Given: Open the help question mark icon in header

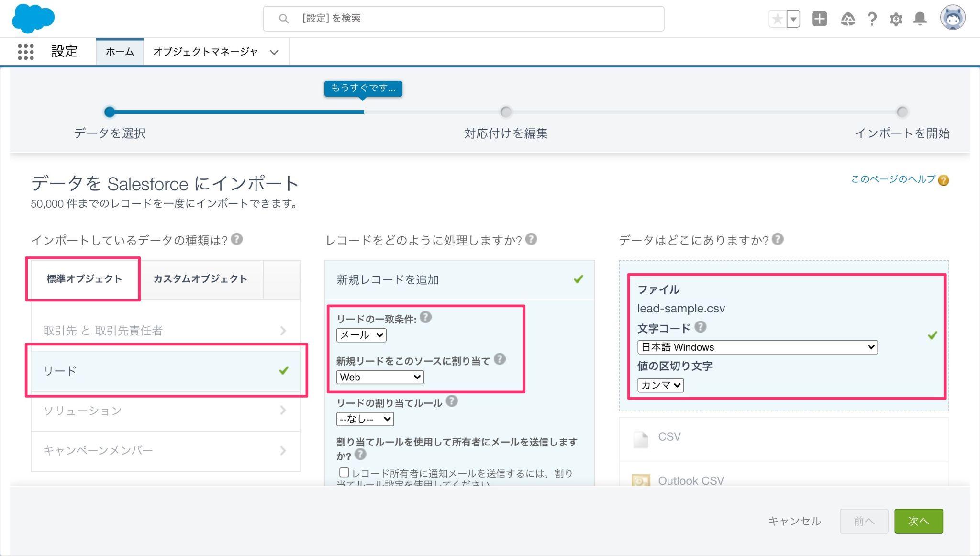Looking at the screenshot, I should pyautogui.click(x=872, y=19).
